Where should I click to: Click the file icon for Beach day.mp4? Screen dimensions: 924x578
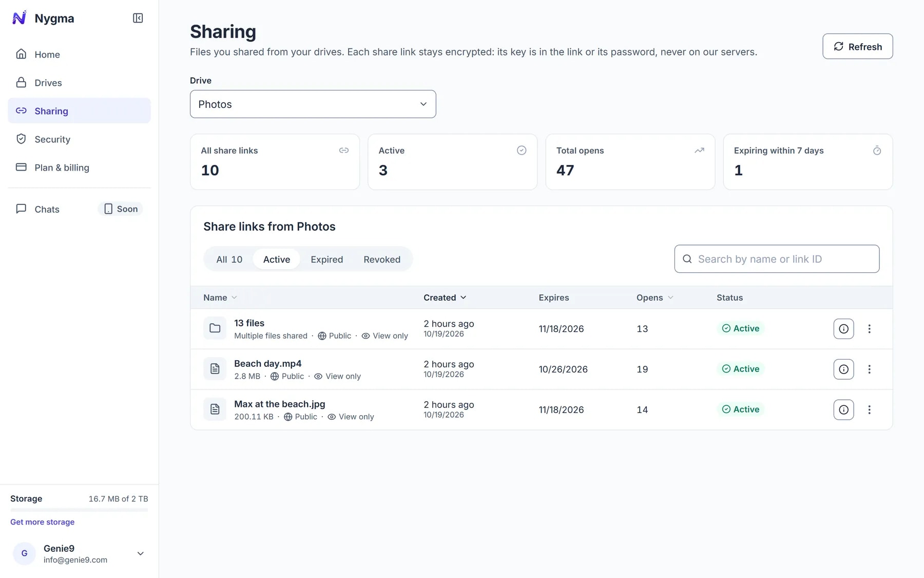point(215,369)
